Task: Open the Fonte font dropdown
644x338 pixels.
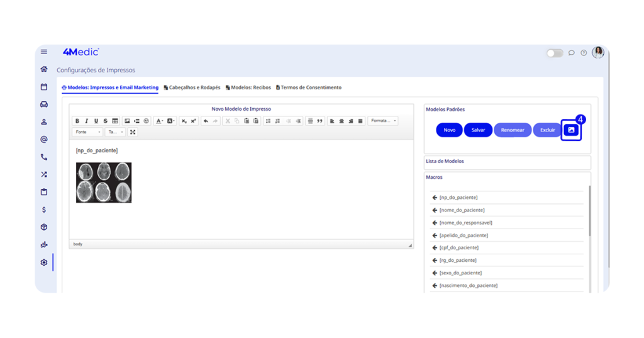Action: point(87,132)
